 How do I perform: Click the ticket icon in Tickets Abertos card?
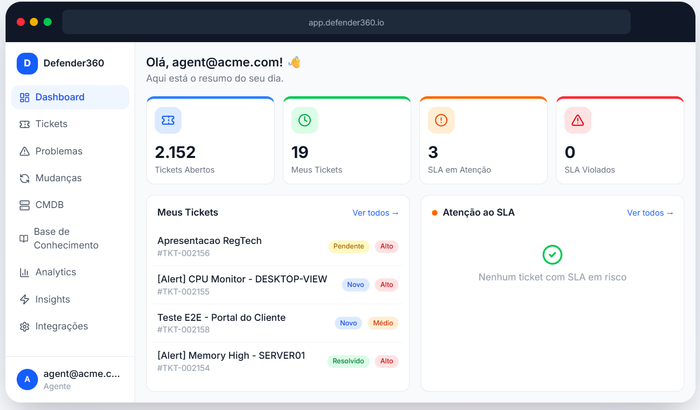pyautogui.click(x=168, y=120)
